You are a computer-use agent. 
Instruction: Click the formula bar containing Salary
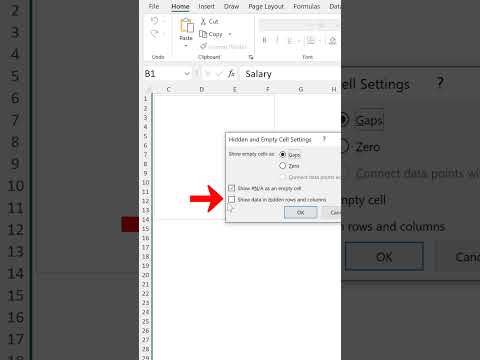coord(292,74)
